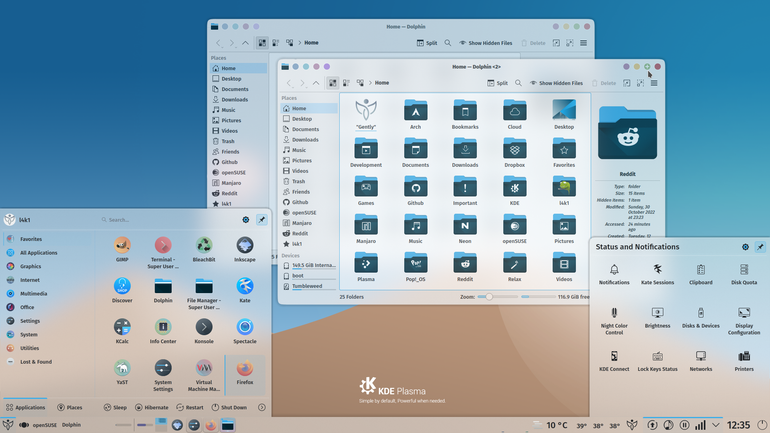Open KCalc calculator in the launcher

pos(122,330)
